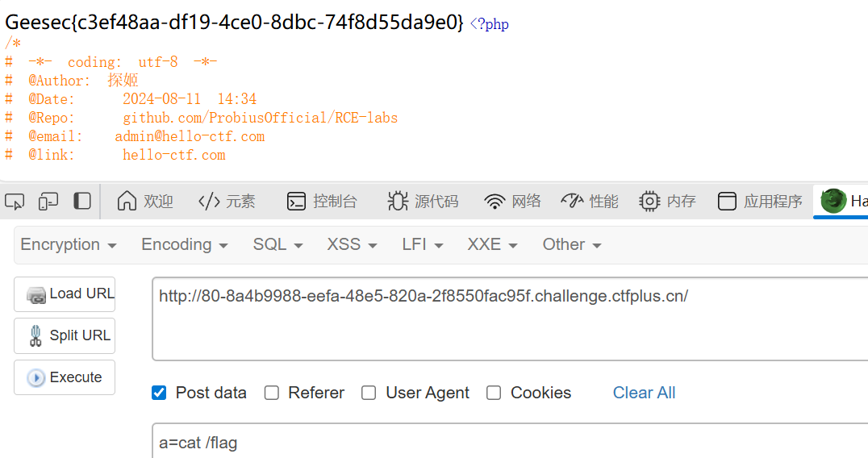Viewport: 868px width, 458px height.
Task: Click the inspect element picker icon
Action: pos(15,202)
